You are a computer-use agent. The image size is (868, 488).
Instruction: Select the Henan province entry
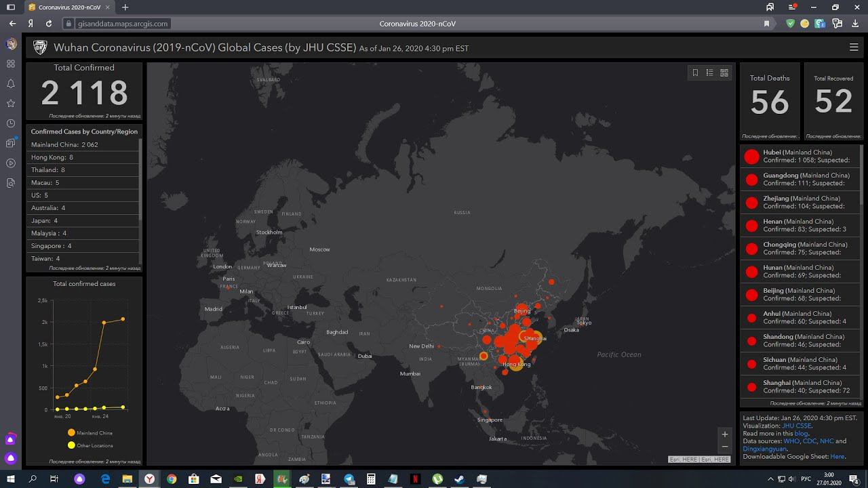800,226
